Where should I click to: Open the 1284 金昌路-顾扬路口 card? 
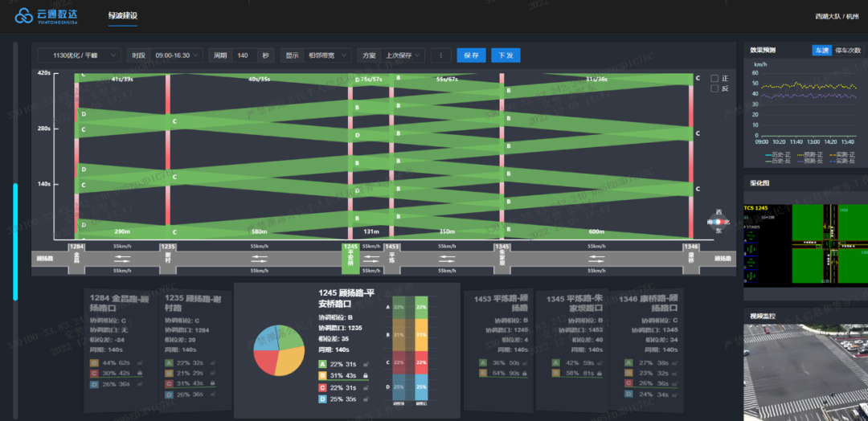point(121,349)
